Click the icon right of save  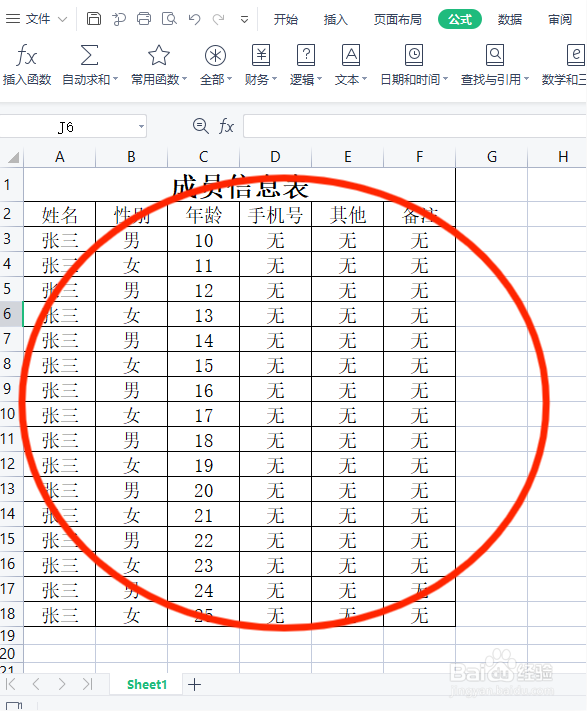[119, 19]
